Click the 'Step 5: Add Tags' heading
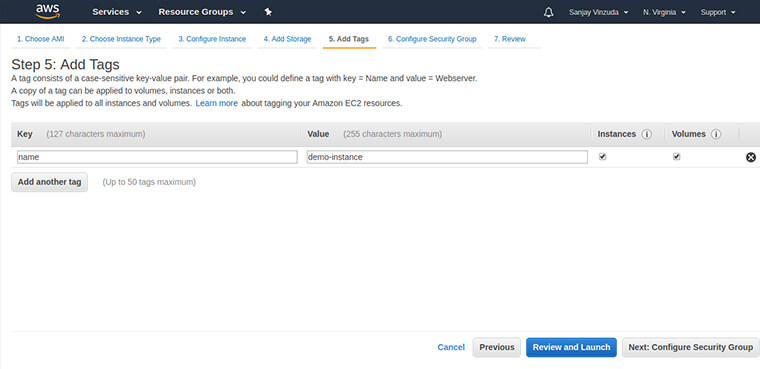The height and width of the screenshot is (369, 760). point(65,64)
